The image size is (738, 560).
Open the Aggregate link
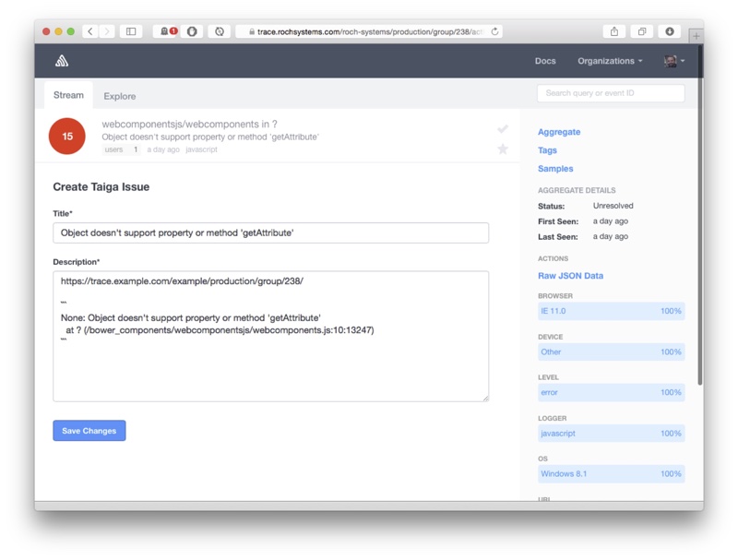pos(559,132)
